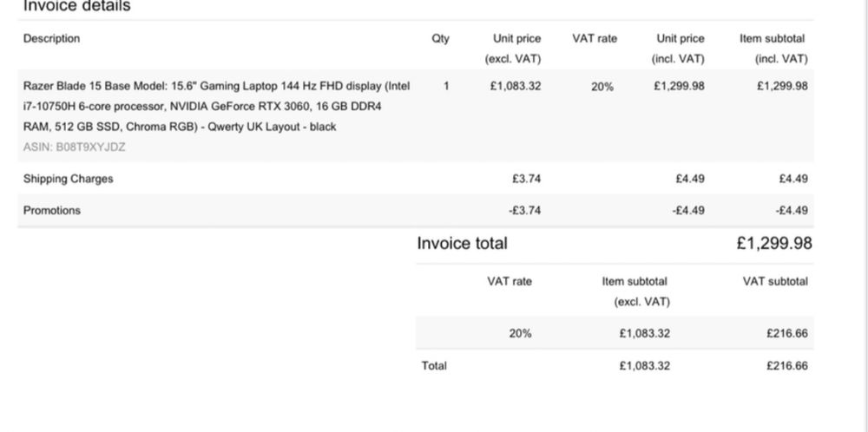868x432 pixels.
Task: Click the Invoice total label
Action: tap(462, 243)
